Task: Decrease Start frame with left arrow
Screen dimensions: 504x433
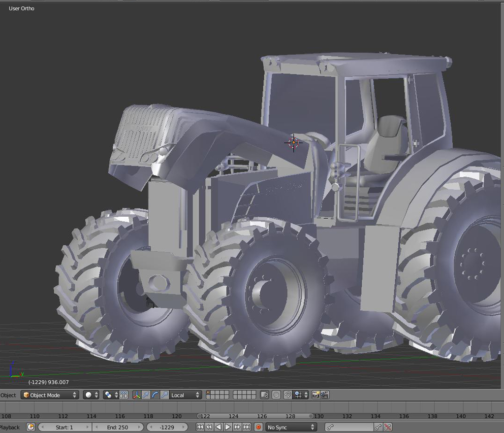Action: 42,427
